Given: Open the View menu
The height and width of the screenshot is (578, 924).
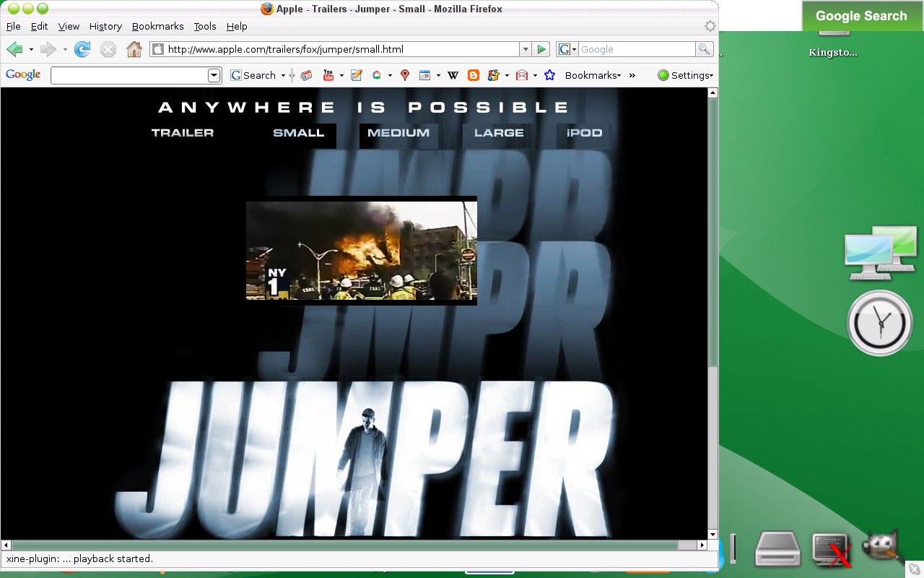Looking at the screenshot, I should (69, 26).
